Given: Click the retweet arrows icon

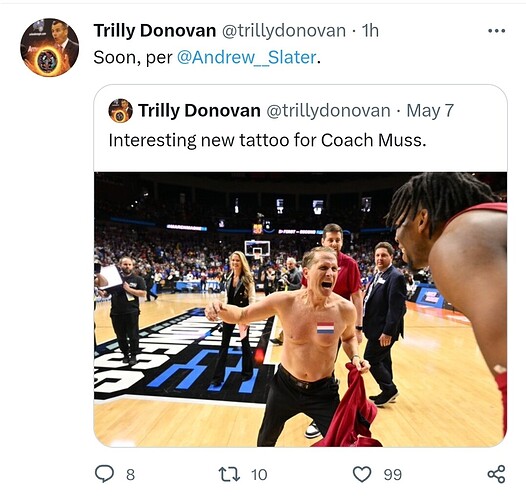Looking at the screenshot, I should coord(229,474).
